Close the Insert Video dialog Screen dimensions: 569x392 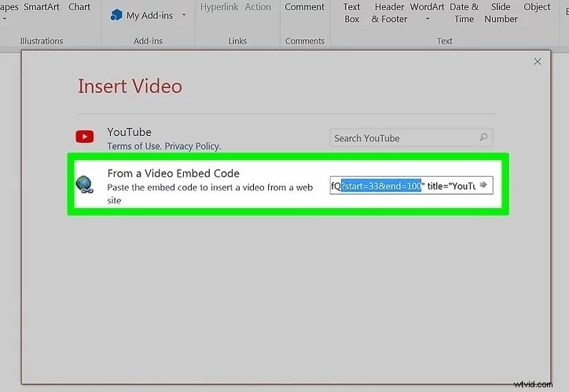[538, 61]
